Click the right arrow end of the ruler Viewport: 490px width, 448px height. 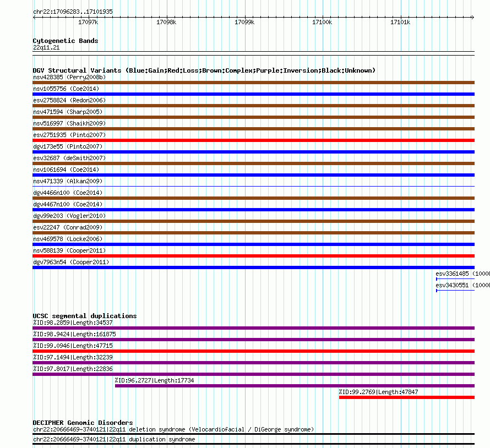(472, 17)
